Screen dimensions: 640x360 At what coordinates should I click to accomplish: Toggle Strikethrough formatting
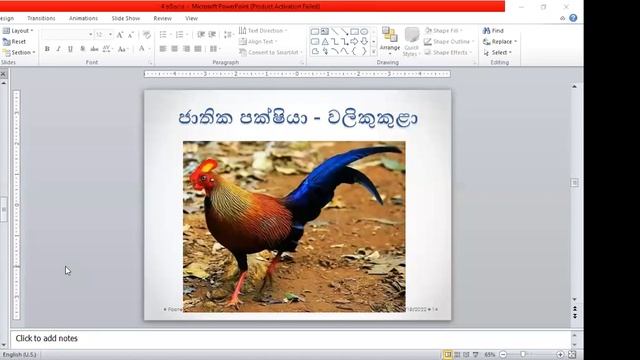point(94,49)
